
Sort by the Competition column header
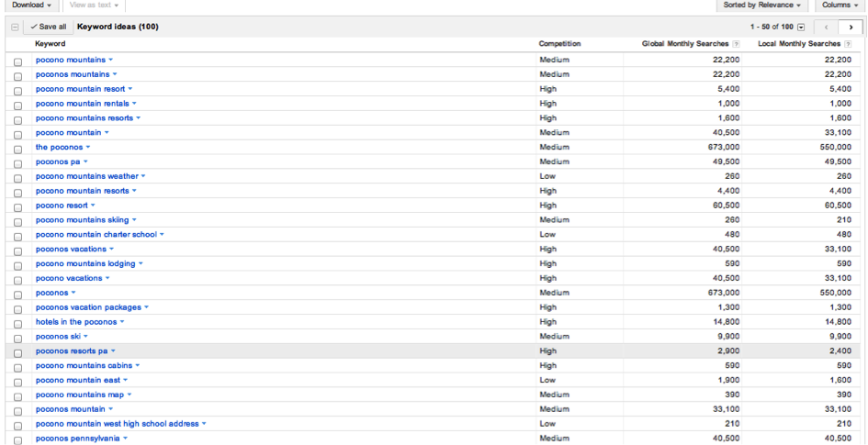coord(559,44)
